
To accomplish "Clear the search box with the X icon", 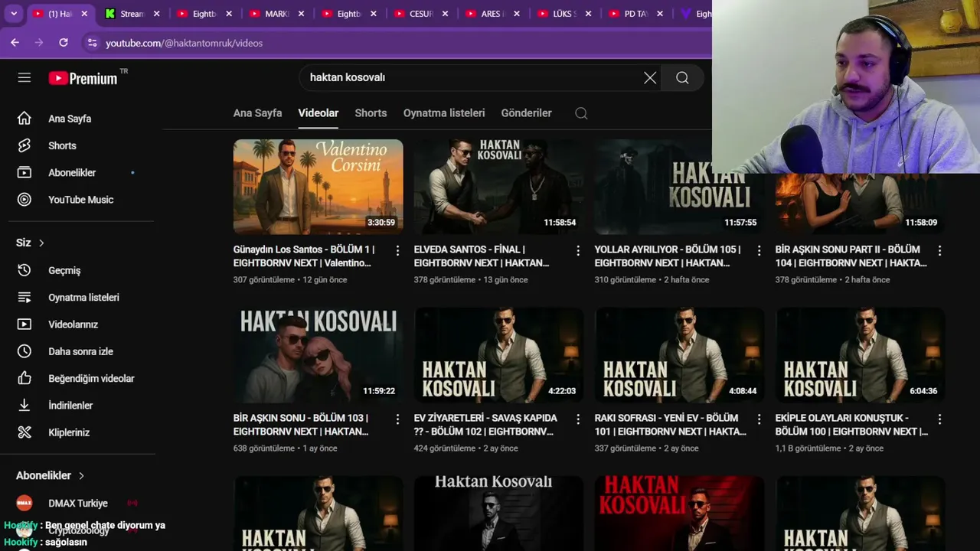I will (650, 77).
